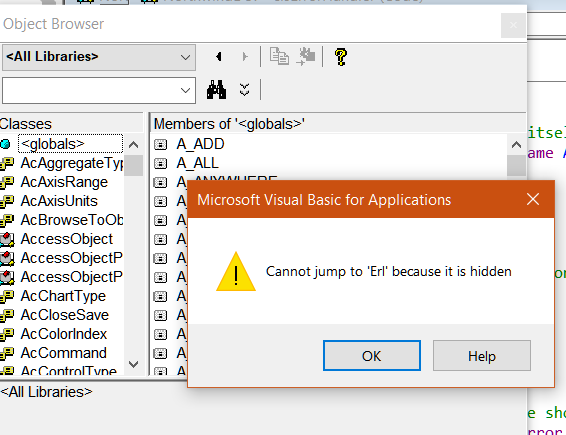Click the A_ALL constant icon

161,164
